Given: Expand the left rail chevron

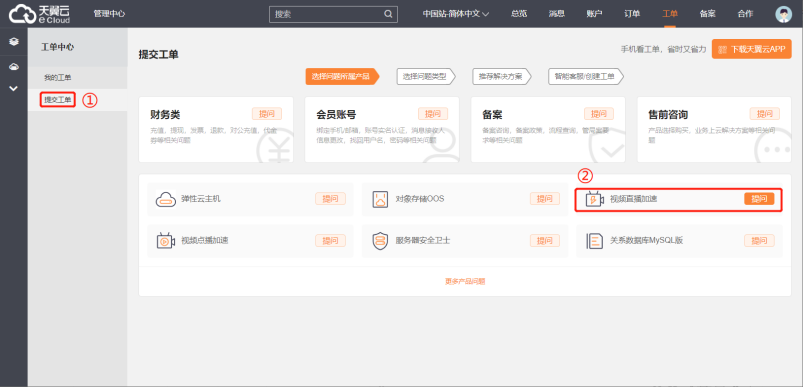Looking at the screenshot, I should (14, 88).
